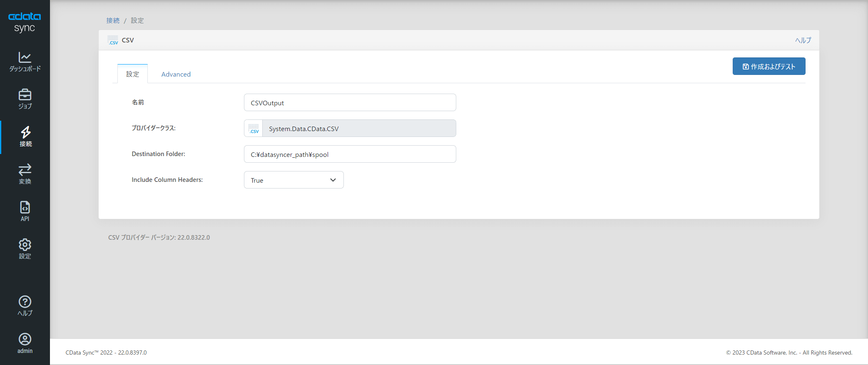Click the CSV title in panel header
Image resolution: width=868 pixels, height=365 pixels.
[x=128, y=40]
